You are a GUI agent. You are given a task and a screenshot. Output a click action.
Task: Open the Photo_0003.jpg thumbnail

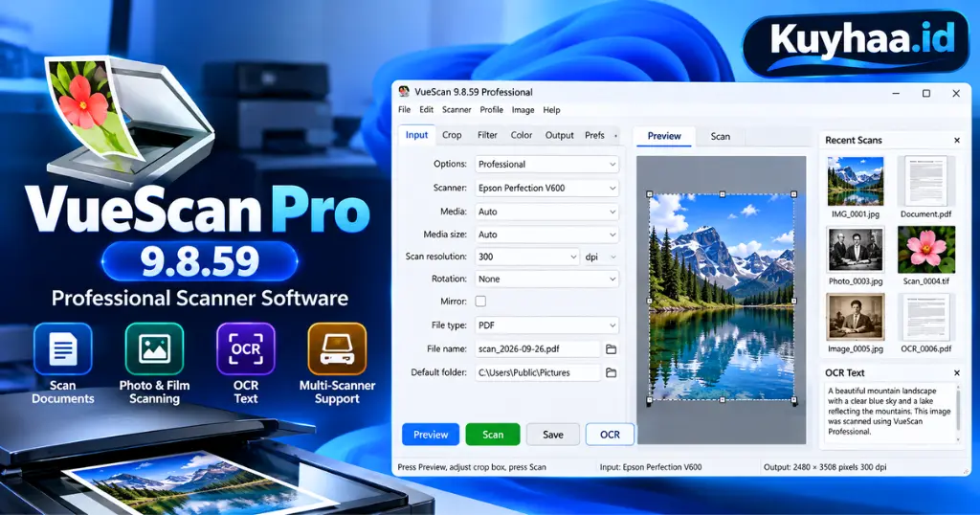[x=855, y=250]
